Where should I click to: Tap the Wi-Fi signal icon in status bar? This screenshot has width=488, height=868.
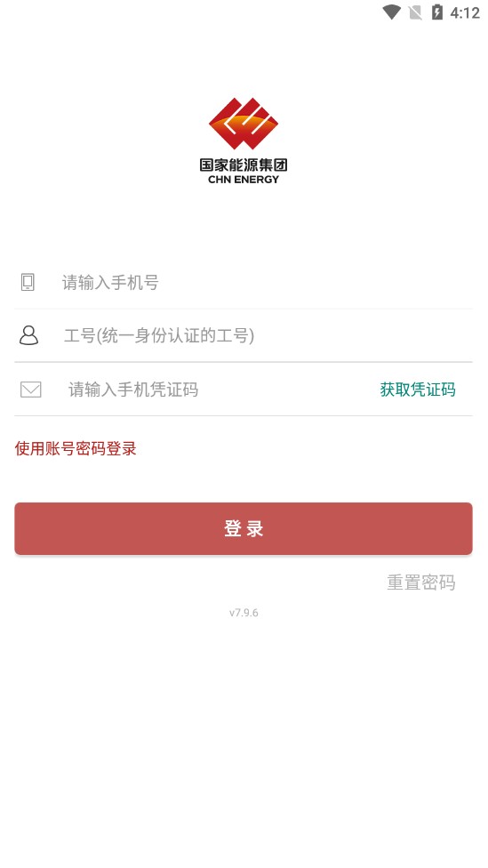point(392,12)
